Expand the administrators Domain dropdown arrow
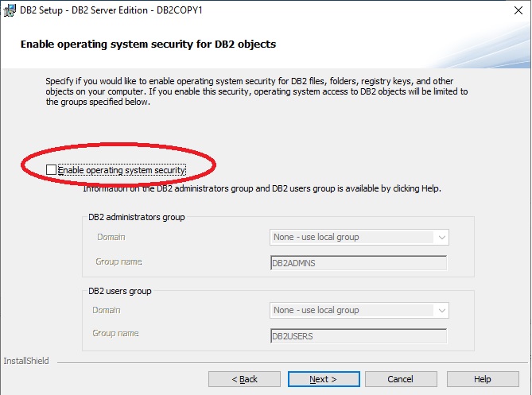This screenshot has width=532, height=395. 441,237
